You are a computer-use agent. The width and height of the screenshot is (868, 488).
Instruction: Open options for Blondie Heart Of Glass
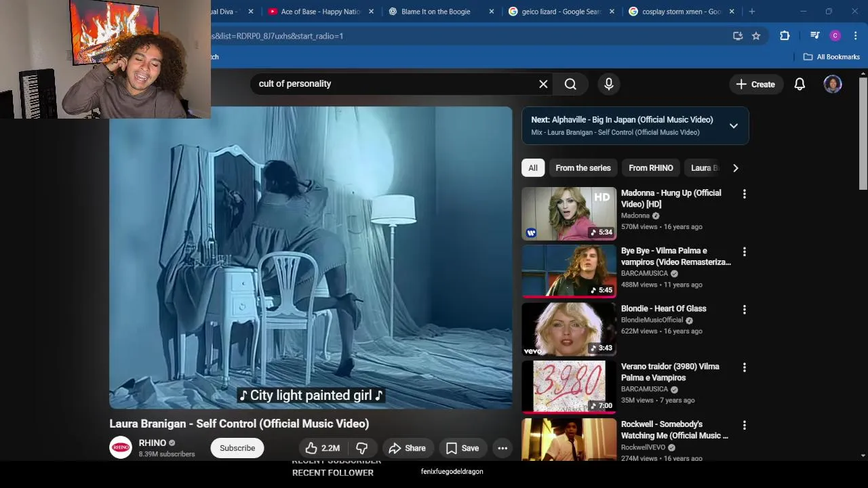[744, 310]
